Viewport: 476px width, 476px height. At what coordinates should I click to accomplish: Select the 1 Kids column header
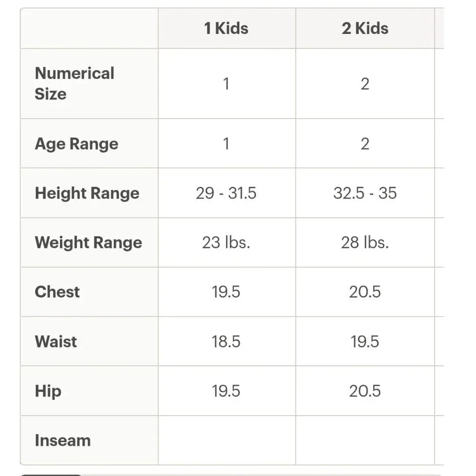pyautogui.click(x=227, y=28)
